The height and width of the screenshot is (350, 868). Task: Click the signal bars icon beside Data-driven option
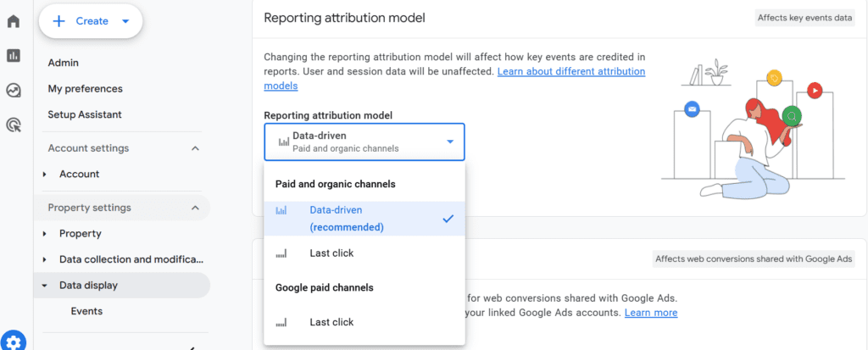[x=281, y=211]
